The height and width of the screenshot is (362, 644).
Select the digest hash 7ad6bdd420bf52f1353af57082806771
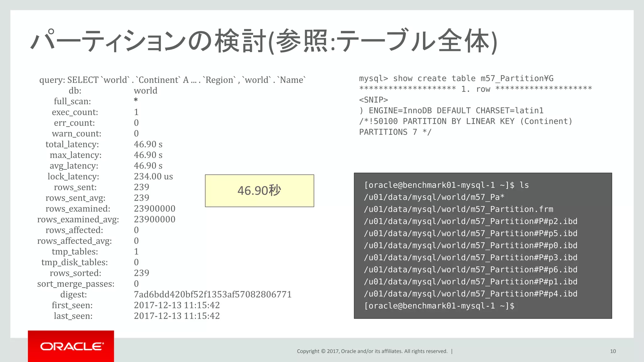click(213, 294)
